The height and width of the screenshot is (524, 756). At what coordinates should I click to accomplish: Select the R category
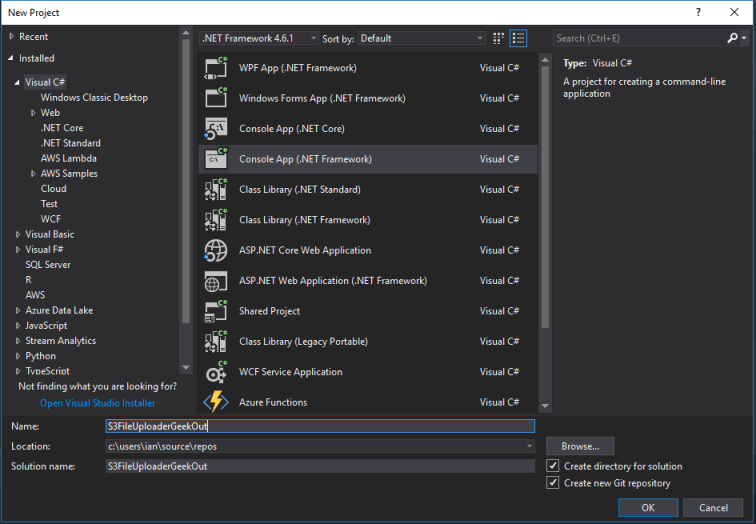click(x=28, y=280)
